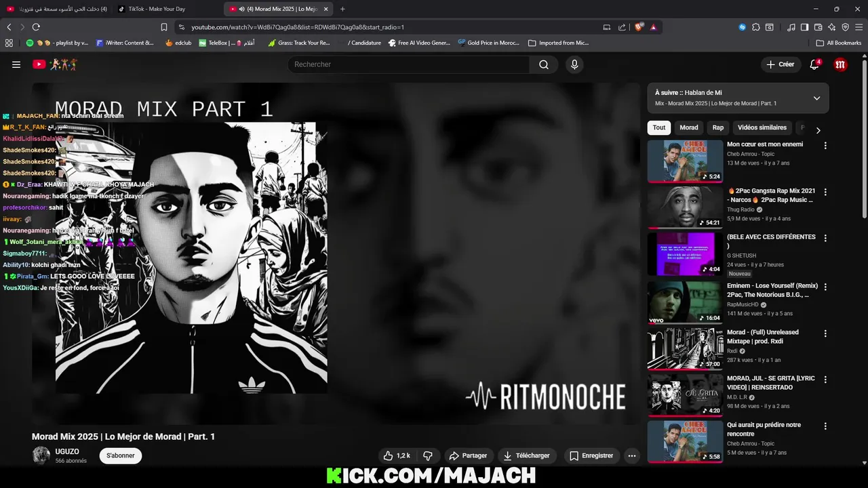Screen dimensions: 868x488
Task: Open the YouTube hamburger guide menu
Action: pos(16,64)
